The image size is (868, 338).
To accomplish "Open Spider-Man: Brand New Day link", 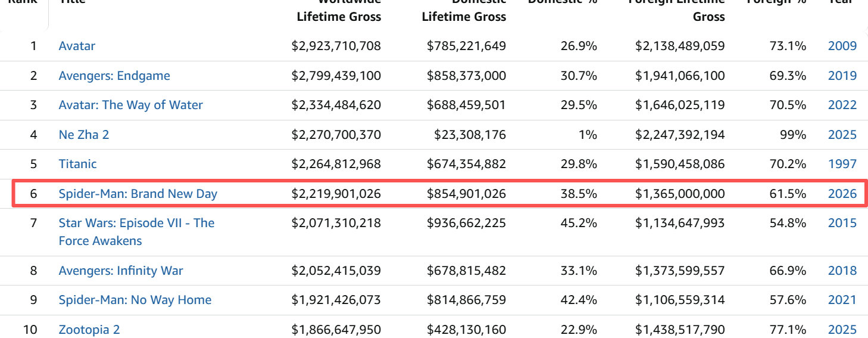I will point(138,194).
